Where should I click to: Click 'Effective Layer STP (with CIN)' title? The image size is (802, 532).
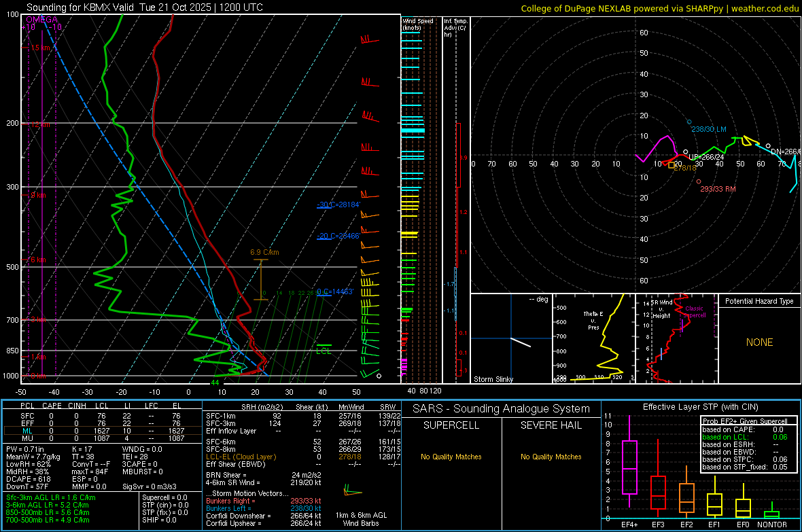[x=701, y=407]
